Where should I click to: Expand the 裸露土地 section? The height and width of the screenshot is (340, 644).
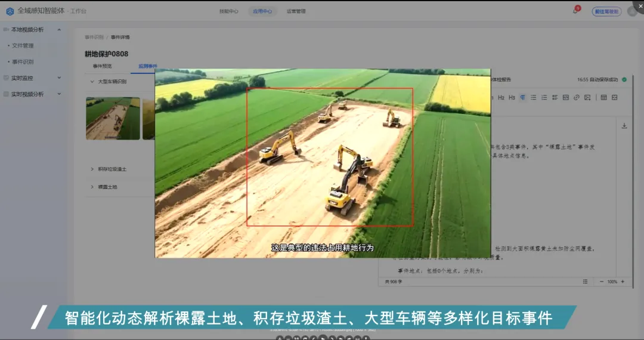(92, 187)
